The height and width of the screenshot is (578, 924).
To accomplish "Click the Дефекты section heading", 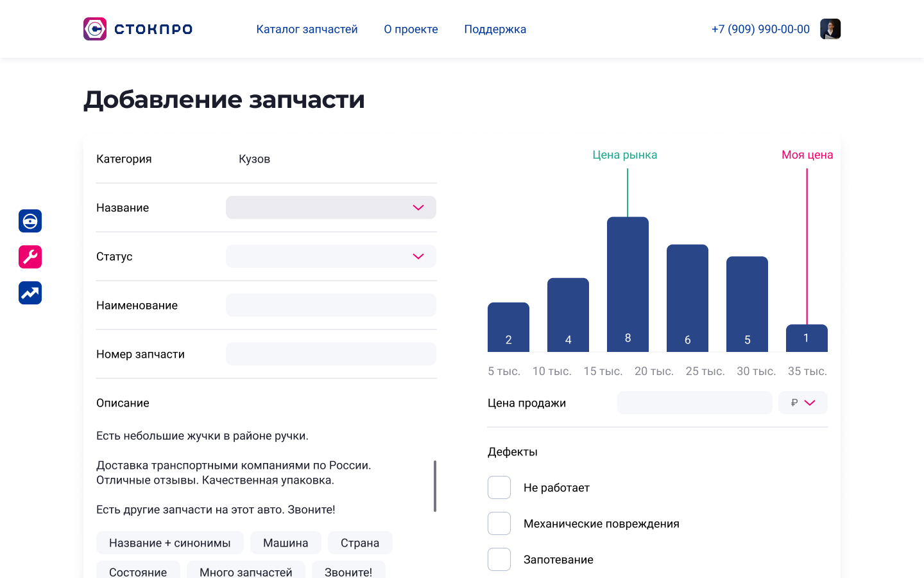I will (513, 451).
